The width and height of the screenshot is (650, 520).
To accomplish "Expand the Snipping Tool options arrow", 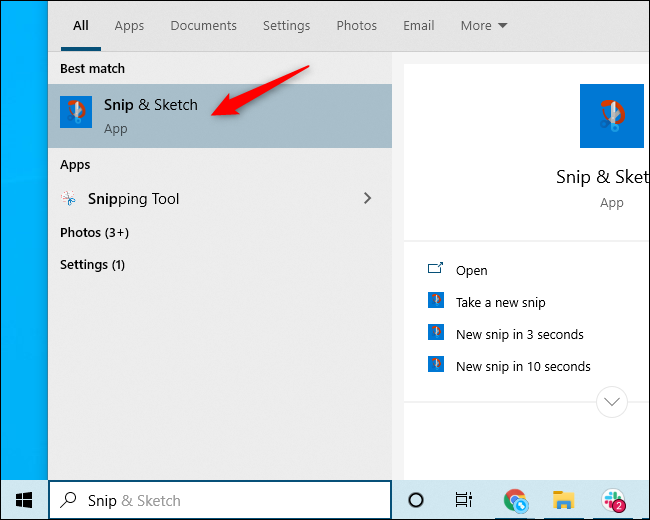I will click(367, 198).
